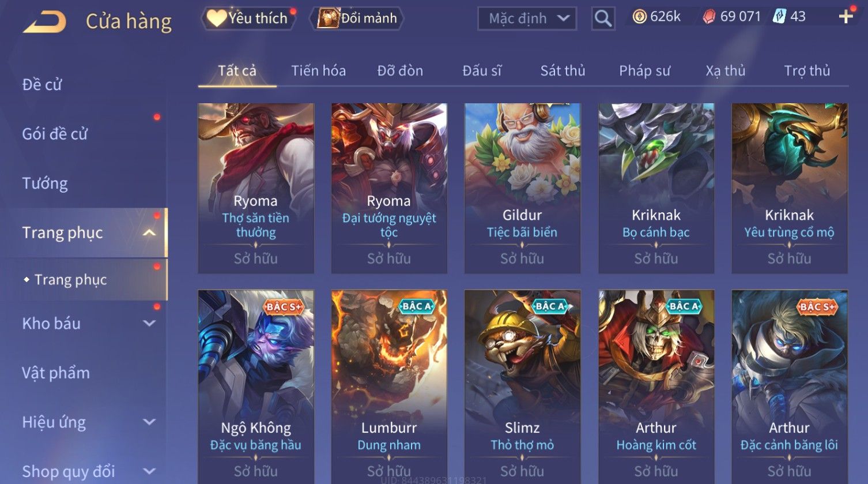Click the red gem 69 071 icon

[709, 17]
